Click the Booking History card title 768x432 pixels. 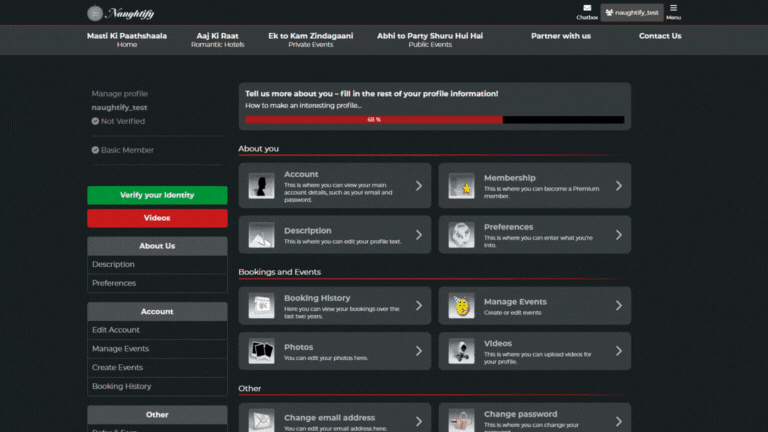pyautogui.click(x=317, y=298)
